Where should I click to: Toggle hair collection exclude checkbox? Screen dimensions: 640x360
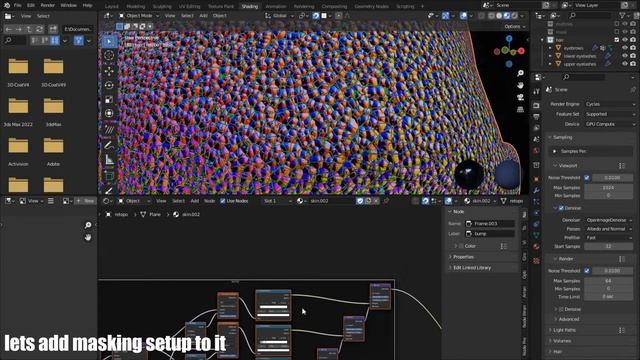click(616, 40)
